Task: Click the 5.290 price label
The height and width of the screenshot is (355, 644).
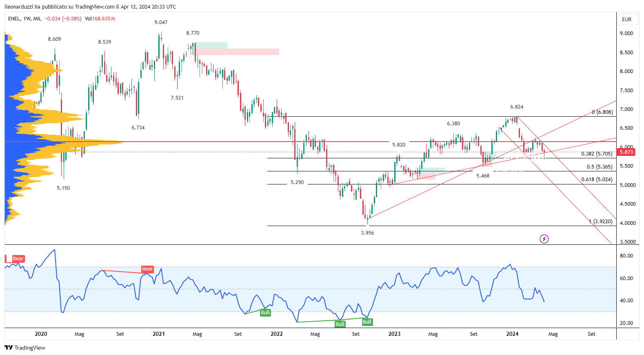Action: pos(297,182)
